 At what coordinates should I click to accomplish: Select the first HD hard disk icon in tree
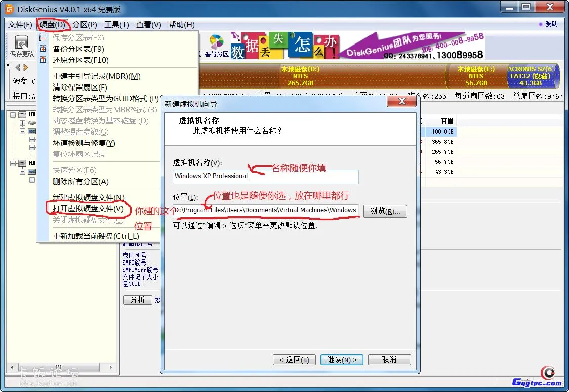[21, 114]
